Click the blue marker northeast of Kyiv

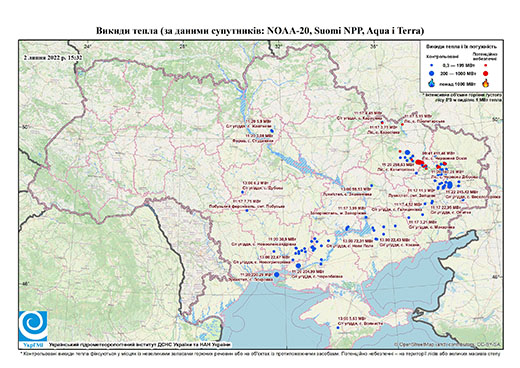point(272,131)
